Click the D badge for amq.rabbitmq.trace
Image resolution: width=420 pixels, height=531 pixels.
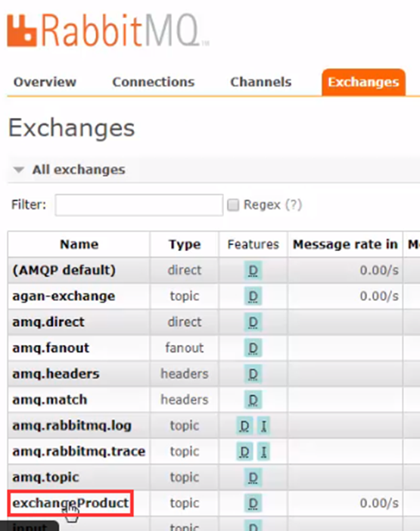(244, 452)
